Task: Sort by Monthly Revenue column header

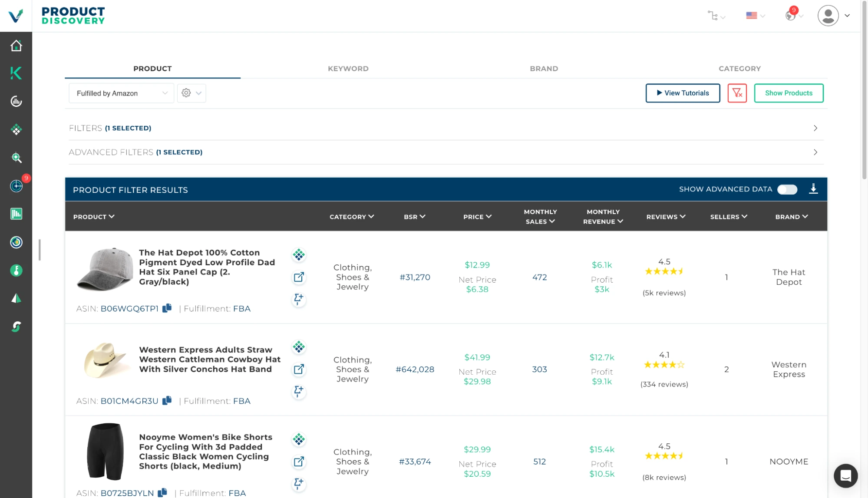Action: click(x=603, y=217)
